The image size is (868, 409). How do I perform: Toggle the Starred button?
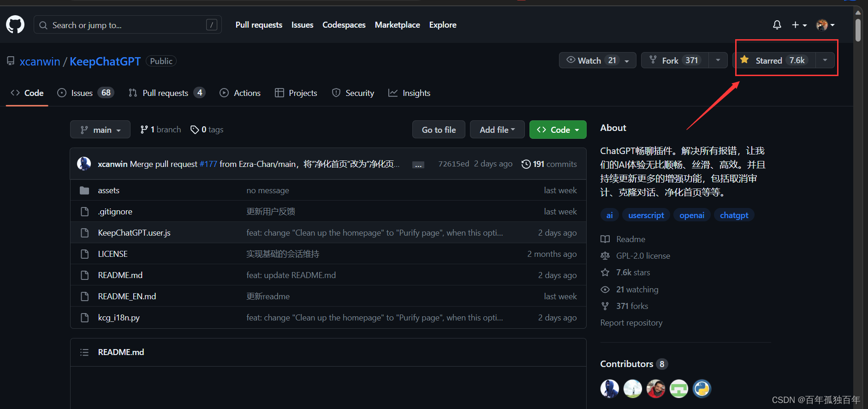[x=775, y=60]
